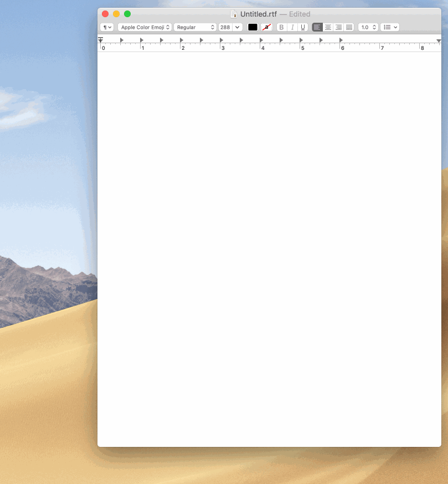448x484 pixels.
Task: Select the tab stop at the 2 inch mark
Action: (x=181, y=40)
